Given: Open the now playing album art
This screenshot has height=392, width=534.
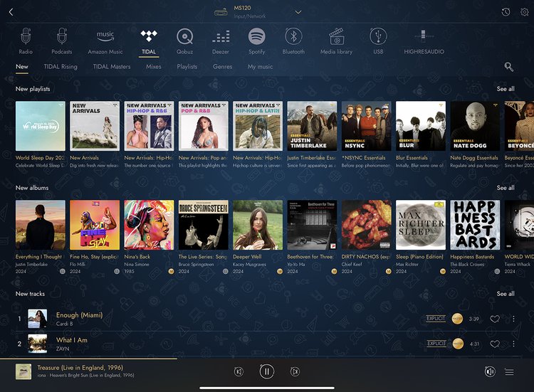Looking at the screenshot, I should click(23, 371).
